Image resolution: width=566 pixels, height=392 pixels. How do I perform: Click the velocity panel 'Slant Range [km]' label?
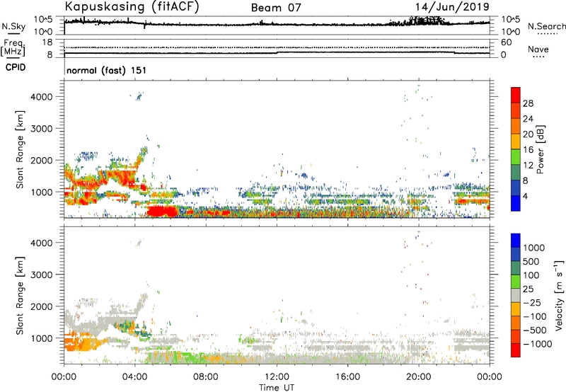(x=20, y=295)
